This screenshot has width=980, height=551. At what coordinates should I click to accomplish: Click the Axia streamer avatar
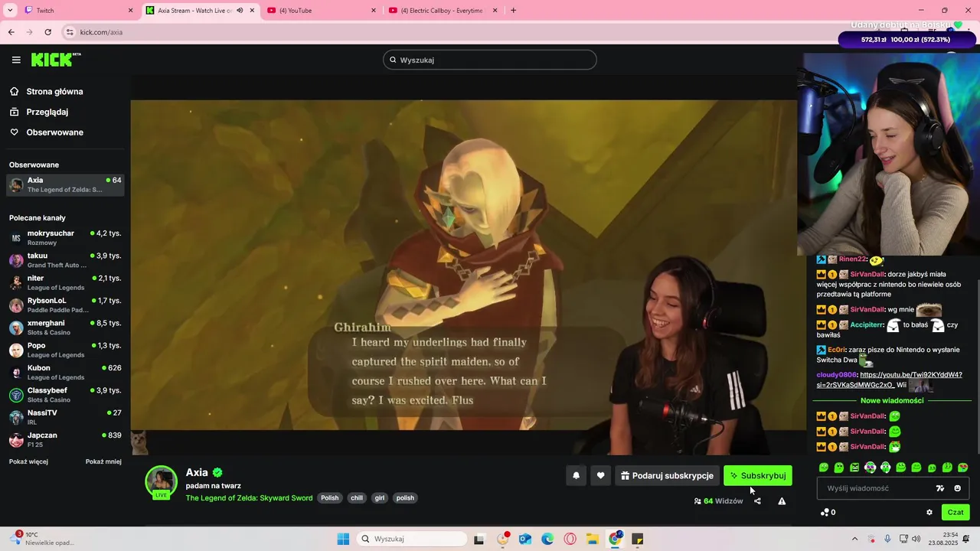161,481
